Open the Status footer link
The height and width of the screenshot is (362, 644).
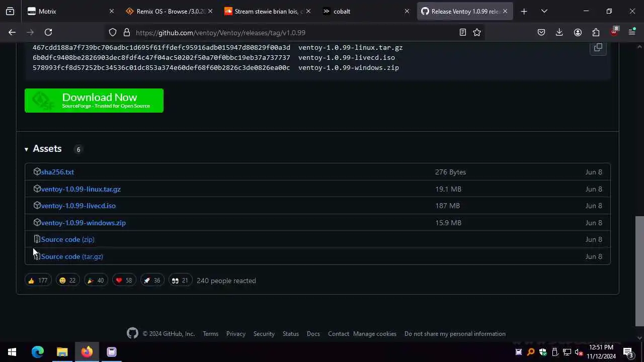click(x=290, y=334)
